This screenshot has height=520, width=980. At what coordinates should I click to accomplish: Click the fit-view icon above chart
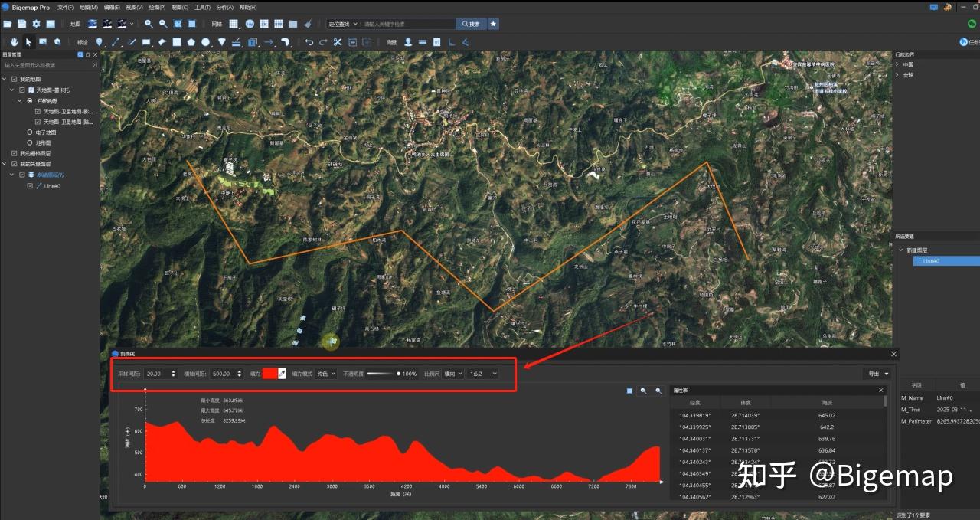(629, 391)
